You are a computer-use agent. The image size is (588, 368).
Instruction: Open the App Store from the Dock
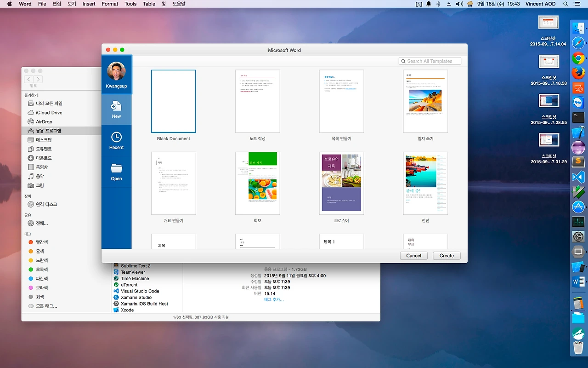[578, 207]
